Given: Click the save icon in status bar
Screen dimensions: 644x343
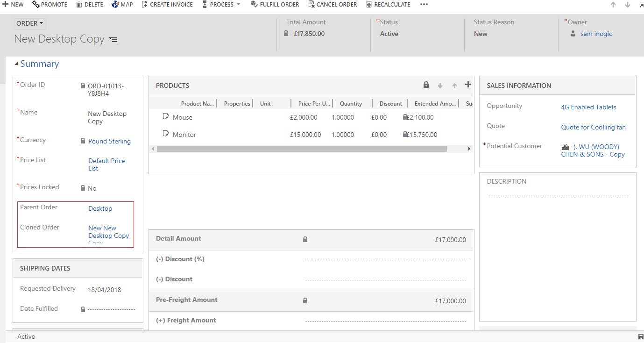Looking at the screenshot, I should 641,337.
